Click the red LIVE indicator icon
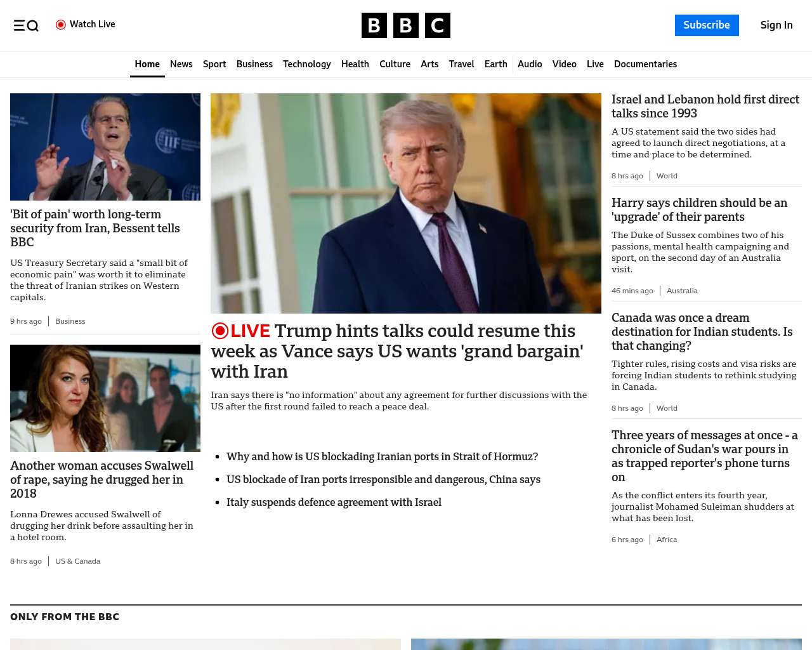812x650 pixels. 220,331
